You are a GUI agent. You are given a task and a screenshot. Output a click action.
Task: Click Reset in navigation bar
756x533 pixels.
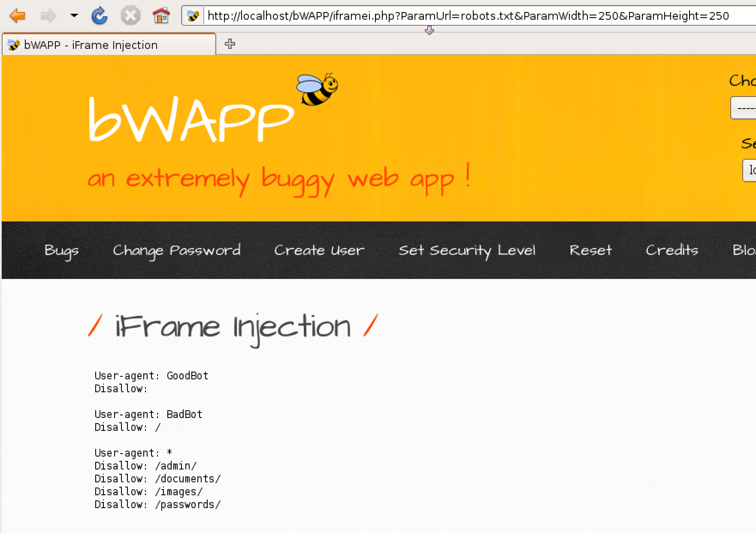(591, 250)
